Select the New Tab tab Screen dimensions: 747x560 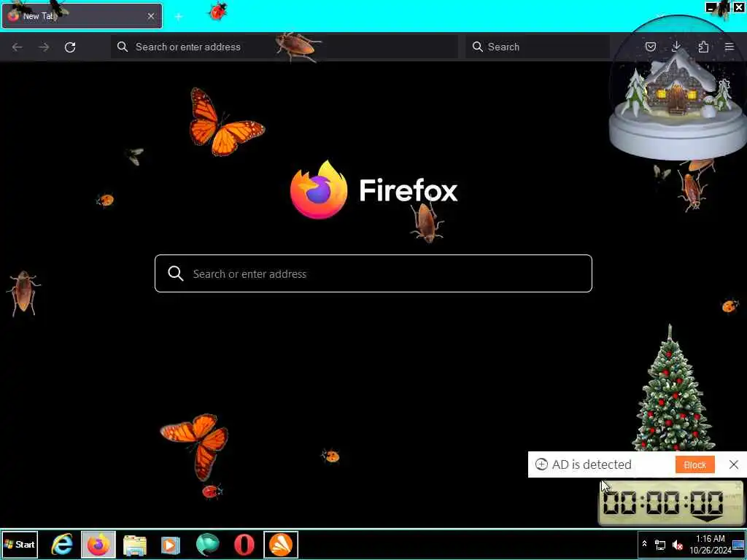[x=82, y=16]
